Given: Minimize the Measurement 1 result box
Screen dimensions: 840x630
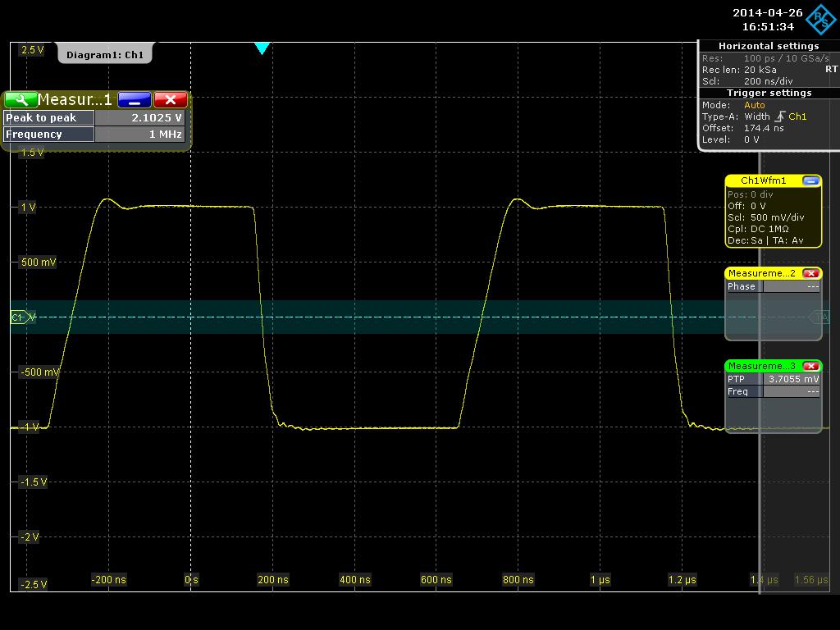Looking at the screenshot, I should [x=134, y=99].
